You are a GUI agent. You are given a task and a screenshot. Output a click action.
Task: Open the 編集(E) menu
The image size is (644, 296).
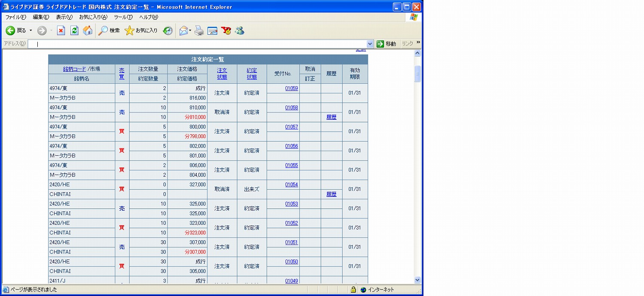tap(41, 17)
